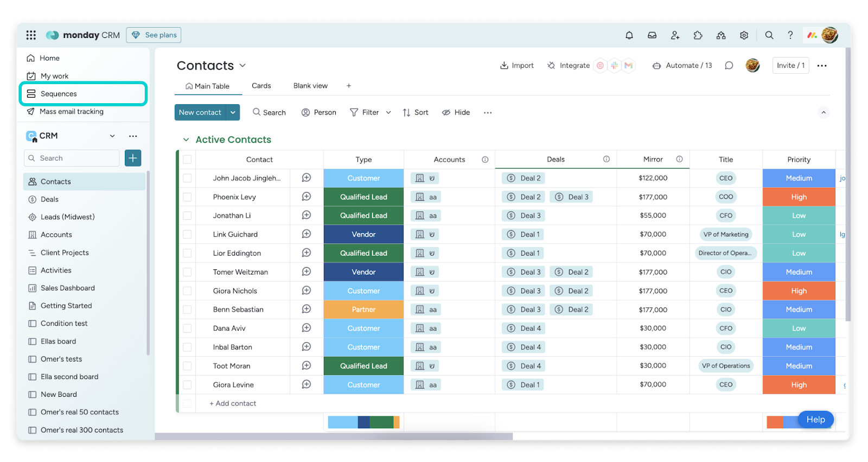Click Slack integration icon
The height and width of the screenshot is (462, 868).
pyautogui.click(x=615, y=66)
